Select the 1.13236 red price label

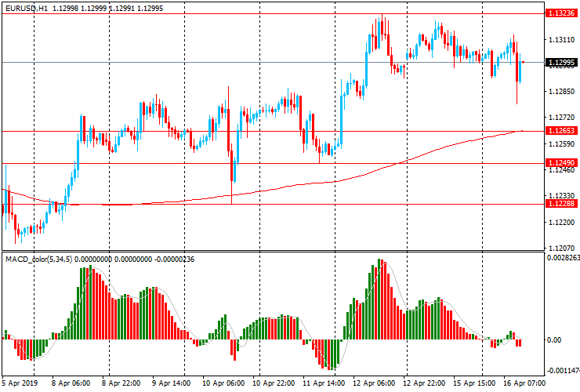click(x=561, y=13)
